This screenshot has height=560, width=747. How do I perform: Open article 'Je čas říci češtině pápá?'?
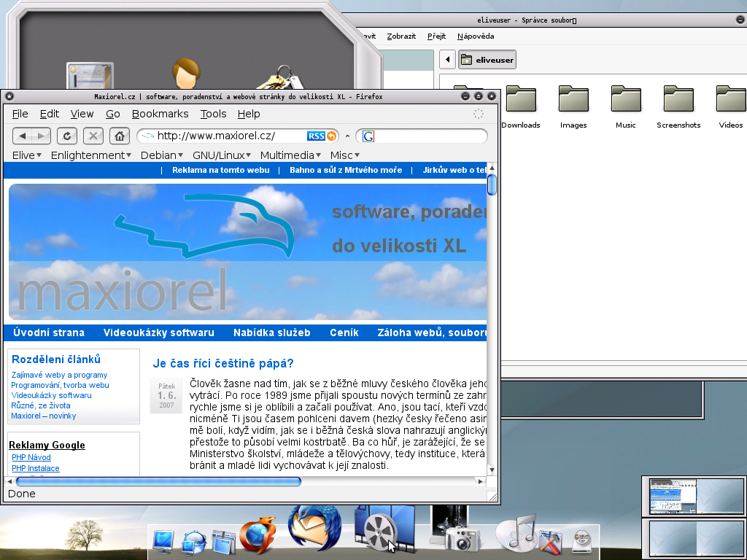(223, 363)
